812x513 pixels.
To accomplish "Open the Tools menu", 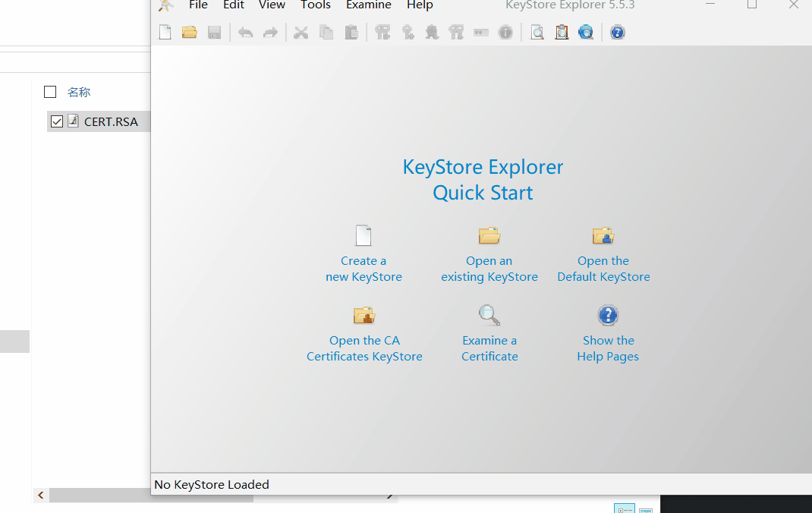I will pos(316,5).
